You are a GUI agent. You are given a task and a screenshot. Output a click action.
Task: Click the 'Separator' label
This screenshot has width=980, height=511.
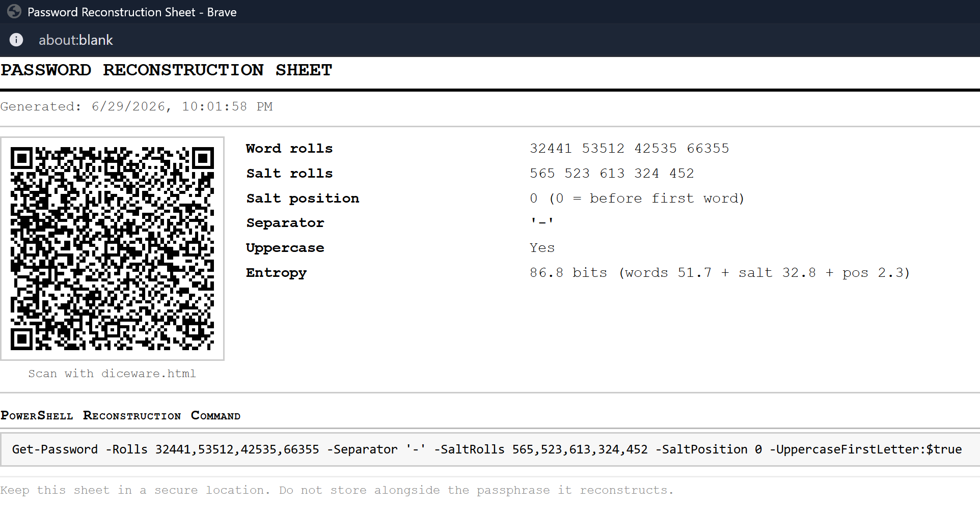285,223
